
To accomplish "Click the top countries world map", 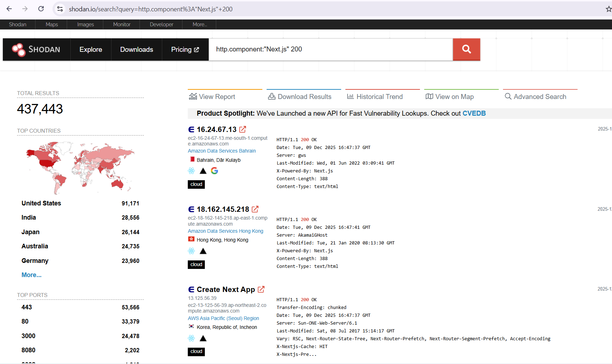I will (80, 167).
